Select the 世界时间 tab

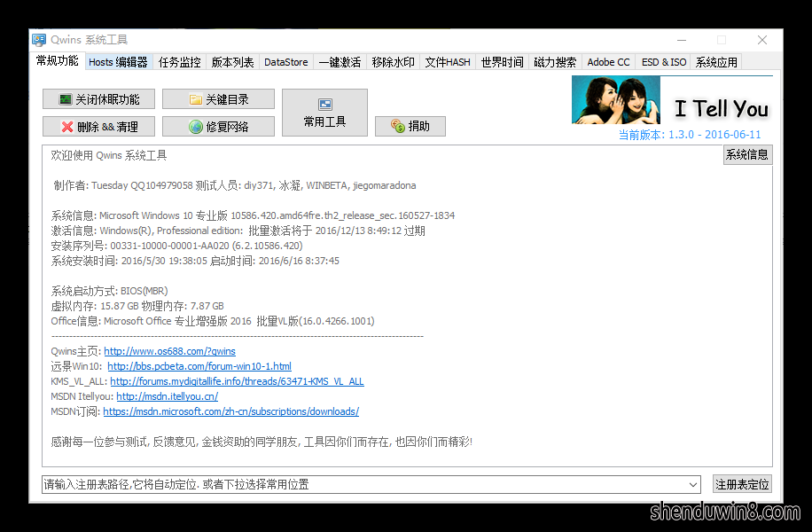click(503, 62)
